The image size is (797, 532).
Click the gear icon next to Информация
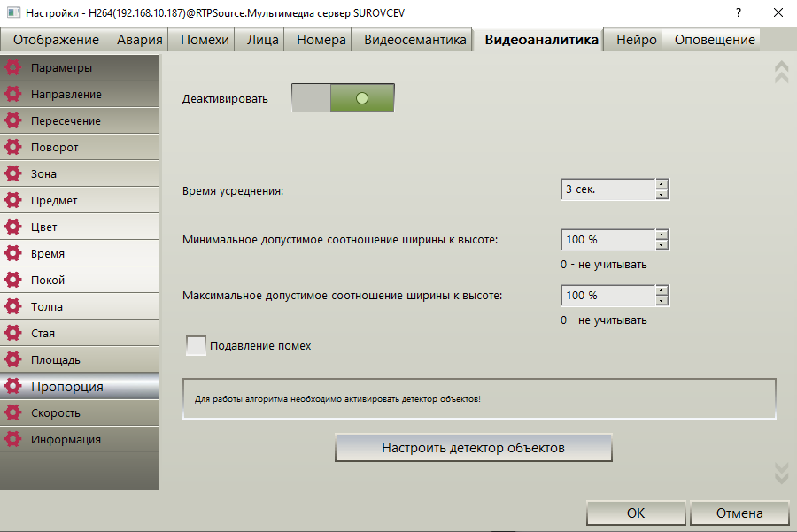12,439
